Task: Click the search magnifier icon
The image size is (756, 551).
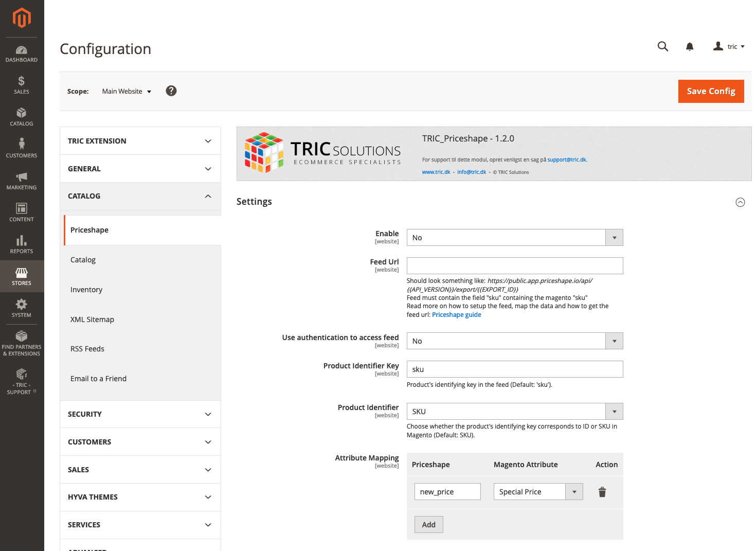Action: (663, 47)
